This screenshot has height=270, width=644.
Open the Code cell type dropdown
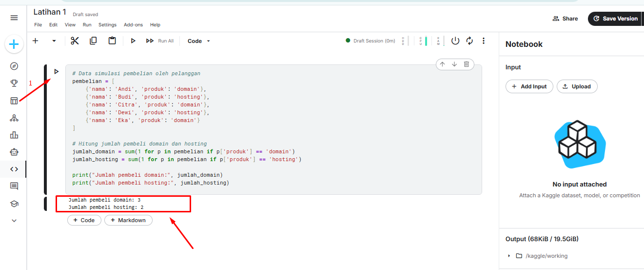point(199,41)
